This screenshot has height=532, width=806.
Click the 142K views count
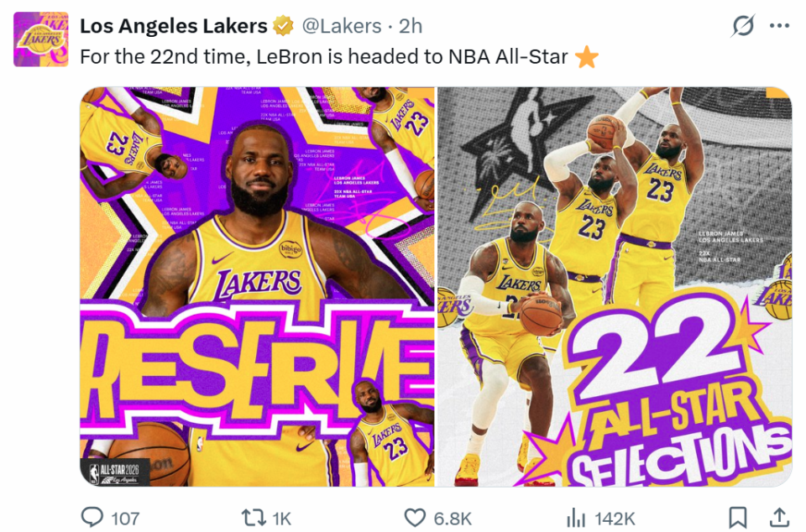pos(615,518)
